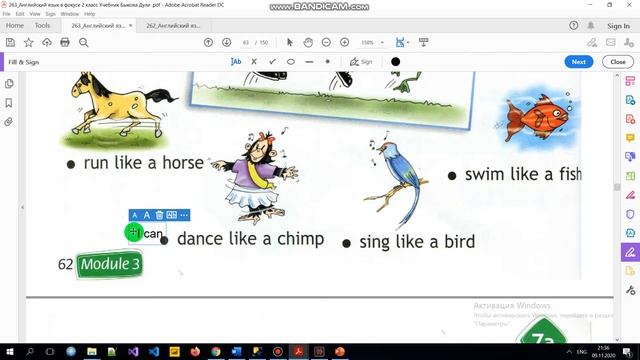
Task: Go to next page arrow
Action: pyautogui.click(x=227, y=42)
